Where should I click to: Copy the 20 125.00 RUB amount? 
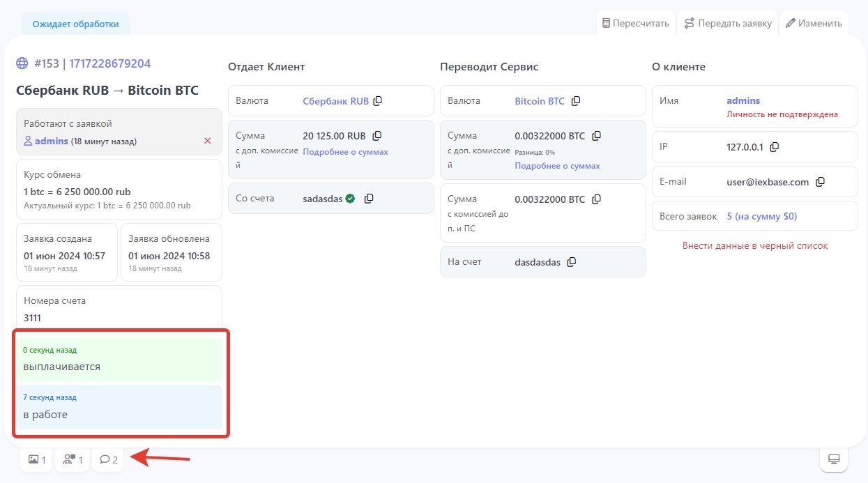pos(377,136)
